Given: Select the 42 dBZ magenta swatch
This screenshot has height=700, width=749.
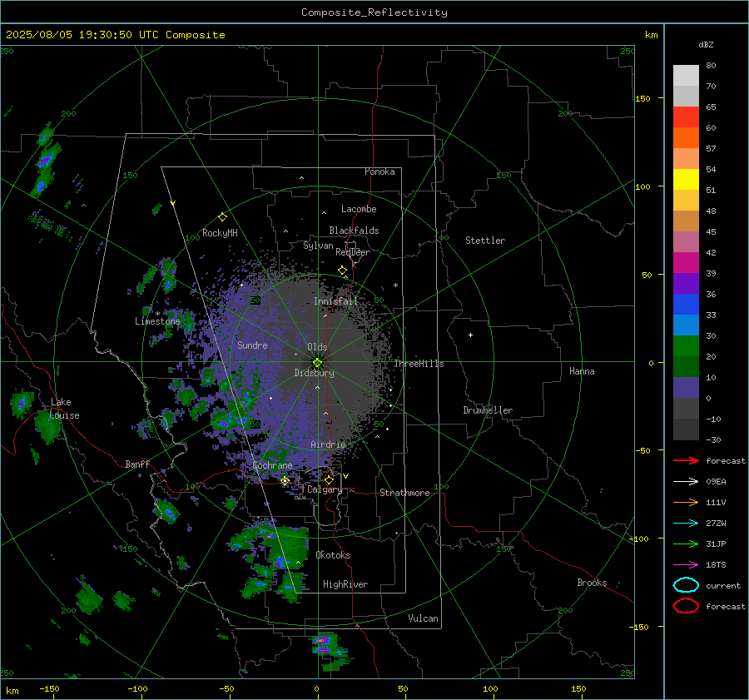Looking at the screenshot, I should point(686,262).
